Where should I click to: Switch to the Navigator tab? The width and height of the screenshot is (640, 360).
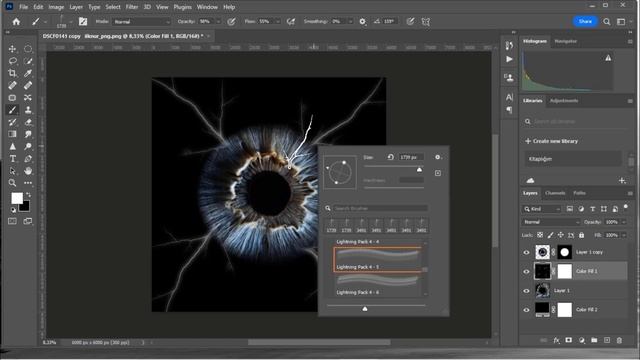point(565,41)
